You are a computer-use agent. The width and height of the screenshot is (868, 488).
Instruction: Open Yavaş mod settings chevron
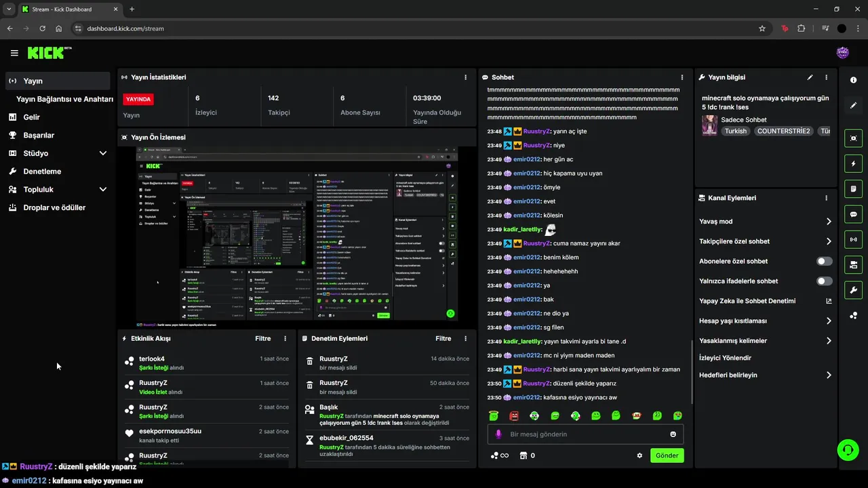tap(829, 222)
